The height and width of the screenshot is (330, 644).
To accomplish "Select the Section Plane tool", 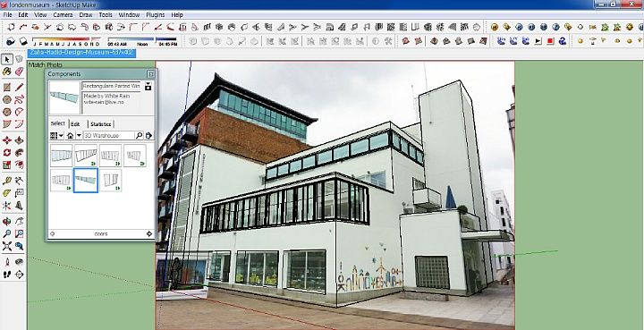I will [19, 275].
